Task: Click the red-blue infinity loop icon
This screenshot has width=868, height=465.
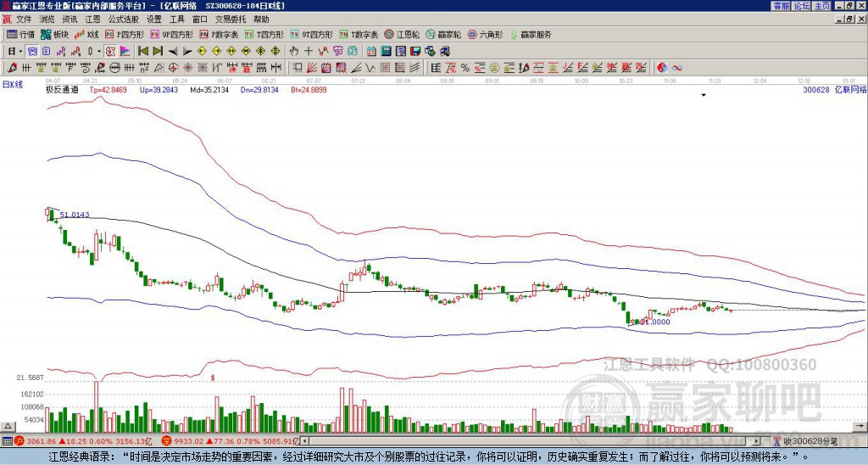Action: (677, 68)
